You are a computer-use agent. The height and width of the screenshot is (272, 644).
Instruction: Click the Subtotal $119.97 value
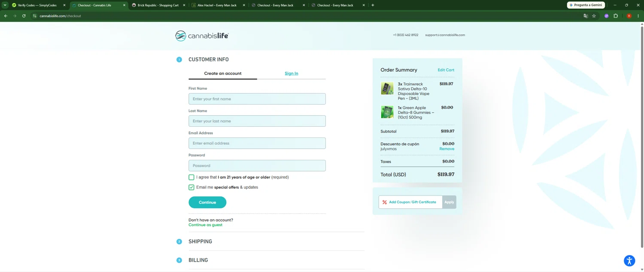pos(447,131)
